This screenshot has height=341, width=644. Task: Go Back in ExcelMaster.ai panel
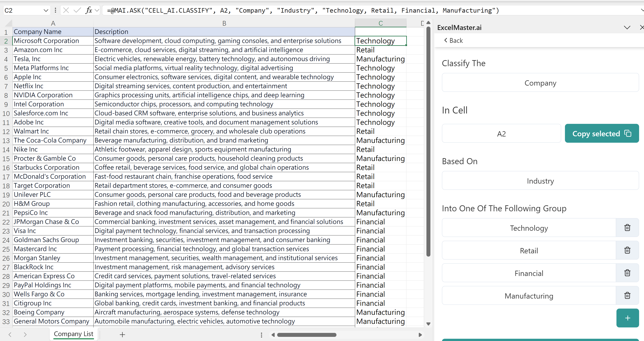tap(453, 41)
